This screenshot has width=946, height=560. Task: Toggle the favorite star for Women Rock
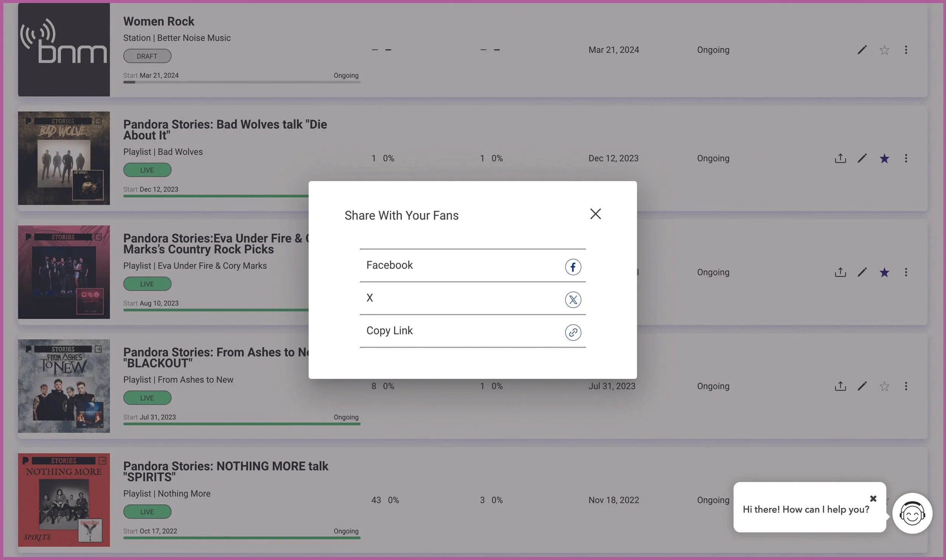pyautogui.click(x=884, y=50)
